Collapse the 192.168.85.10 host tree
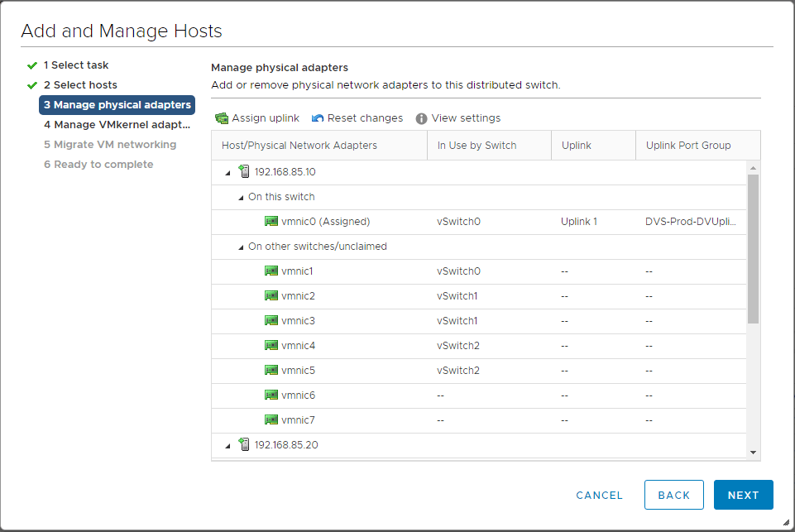 [x=227, y=172]
